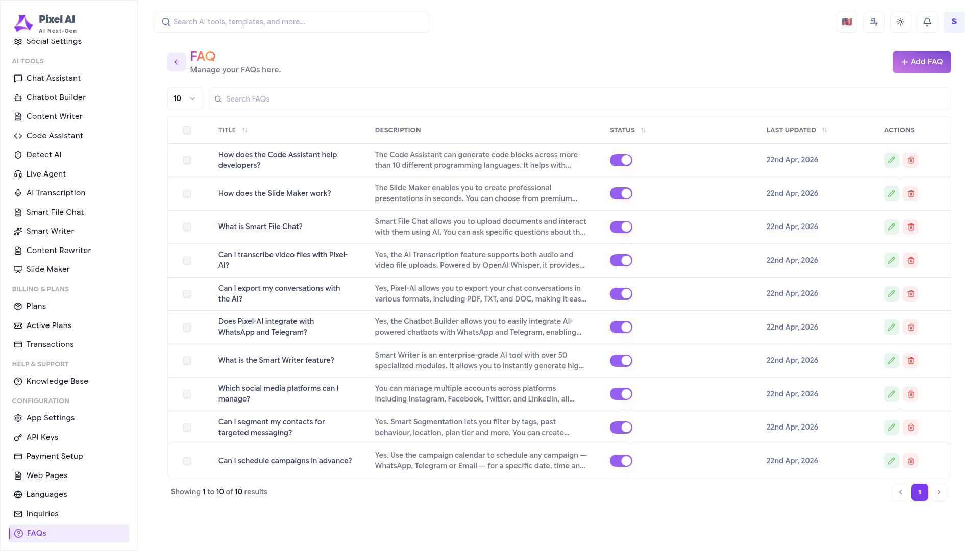Open AI Transcription in sidebar
The height and width of the screenshot is (551, 980).
tap(69, 193)
